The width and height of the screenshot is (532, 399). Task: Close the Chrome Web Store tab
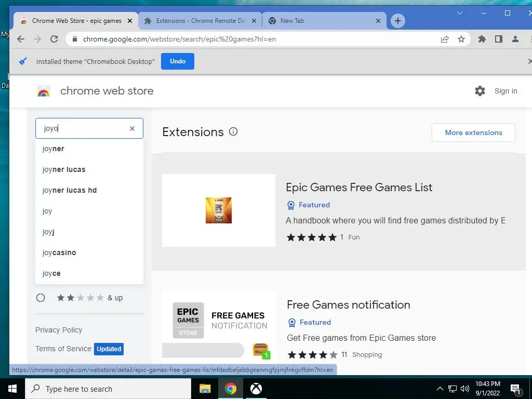point(129,21)
